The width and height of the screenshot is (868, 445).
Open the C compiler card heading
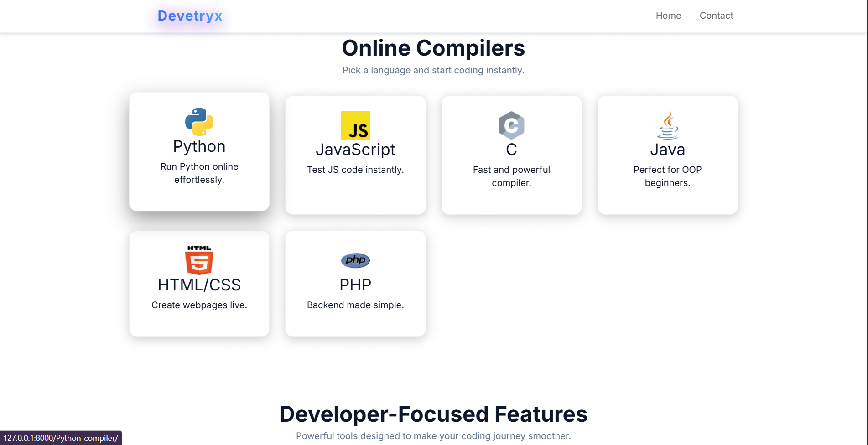511,150
